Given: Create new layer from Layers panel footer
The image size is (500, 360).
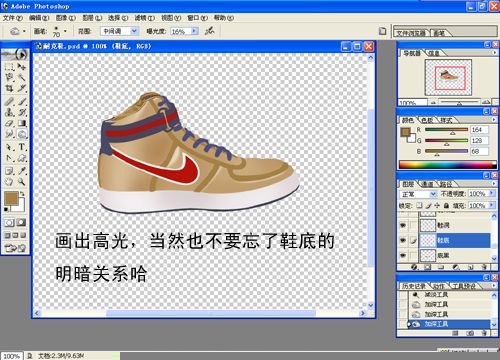Looking at the screenshot, I should 471,267.
